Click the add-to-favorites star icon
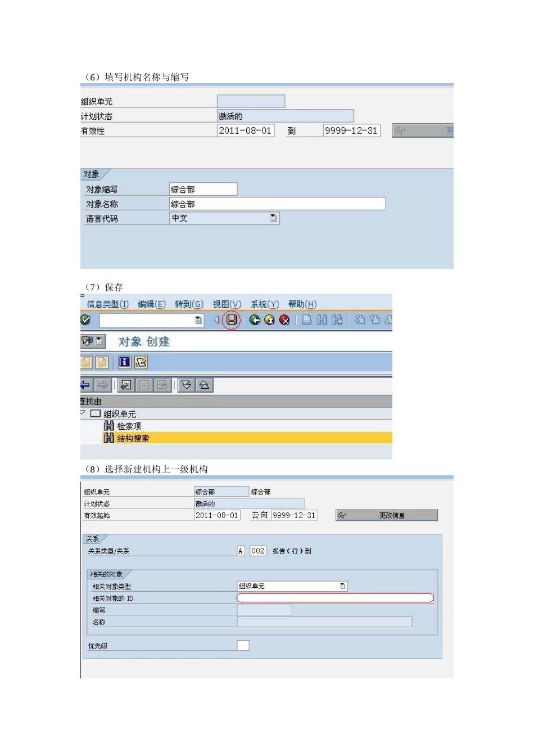Image resolution: width=534 pixels, height=756 pixels. point(126,385)
